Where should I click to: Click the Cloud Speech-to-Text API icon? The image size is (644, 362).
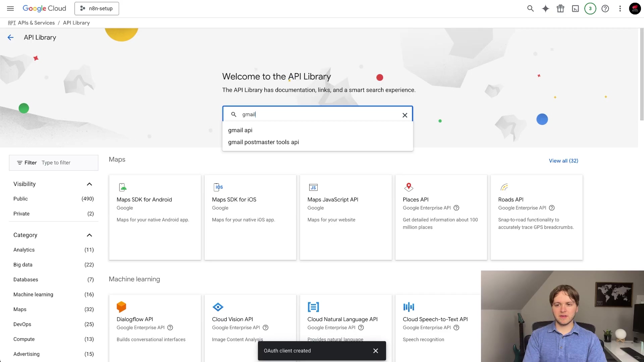(409, 307)
